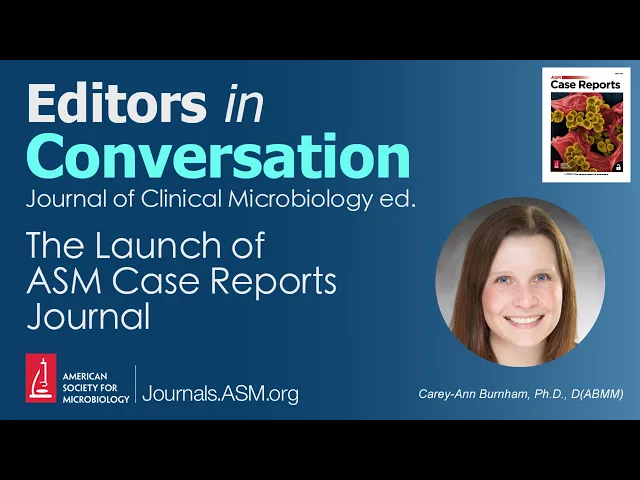
Task: Click 'American Society for Microbiology' logo text
Action: point(96,388)
